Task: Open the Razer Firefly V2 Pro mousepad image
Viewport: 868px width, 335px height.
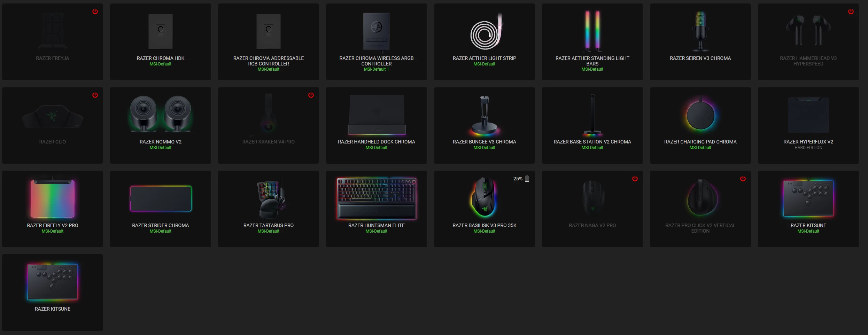Action: (53, 197)
